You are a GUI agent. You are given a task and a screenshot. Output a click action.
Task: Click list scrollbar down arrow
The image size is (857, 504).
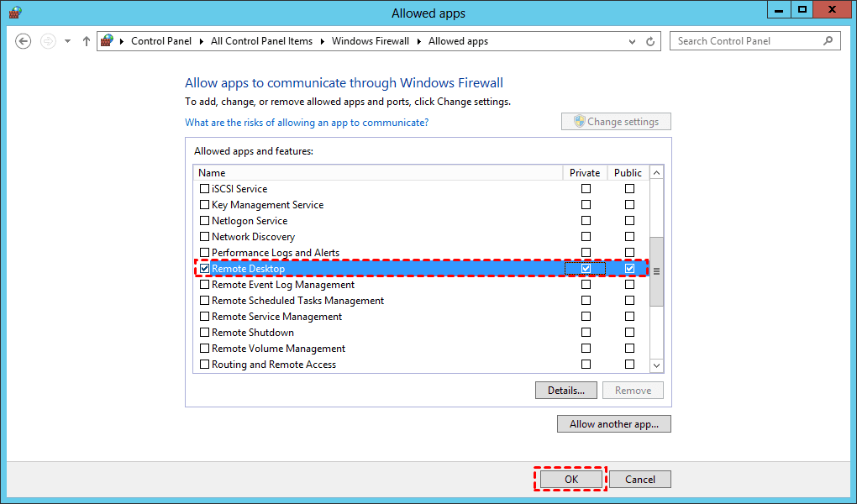[x=656, y=365]
